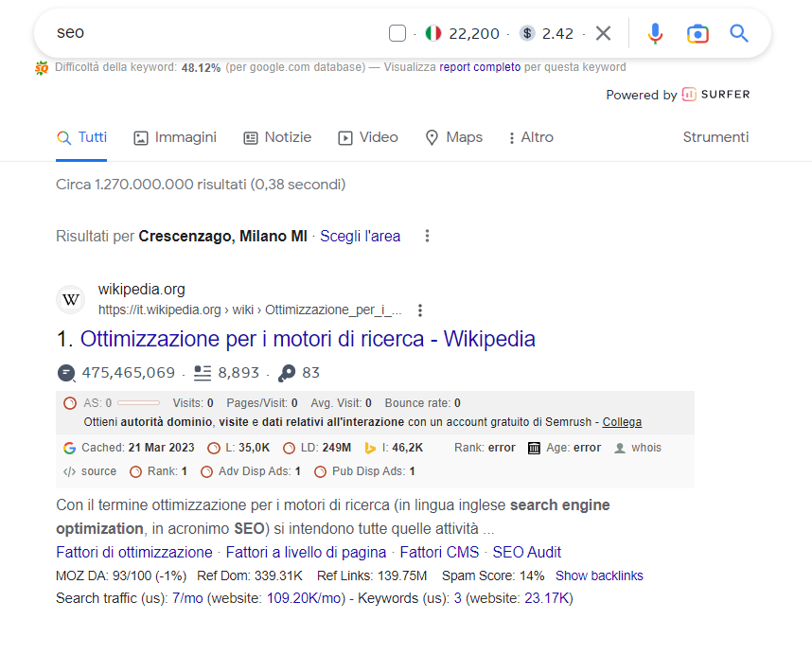Click the source code icon
The image size is (812, 655).
tap(69, 471)
